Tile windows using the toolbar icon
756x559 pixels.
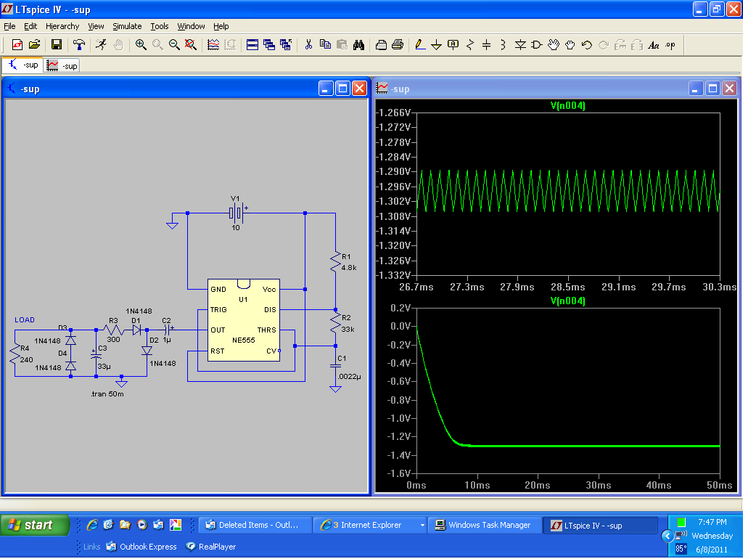[x=252, y=45]
